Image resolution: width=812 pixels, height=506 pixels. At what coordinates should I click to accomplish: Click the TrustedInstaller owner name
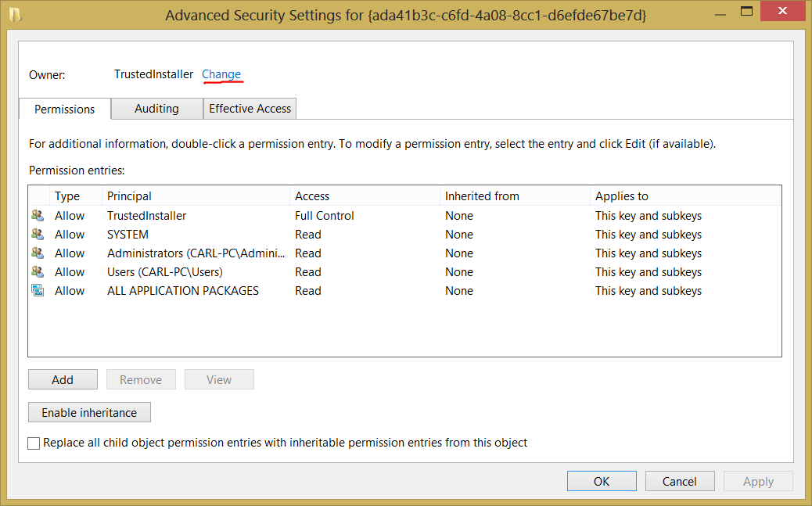pyautogui.click(x=154, y=74)
